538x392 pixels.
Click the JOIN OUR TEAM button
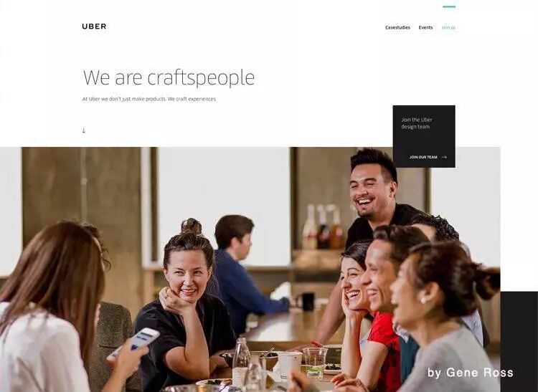(x=428, y=157)
